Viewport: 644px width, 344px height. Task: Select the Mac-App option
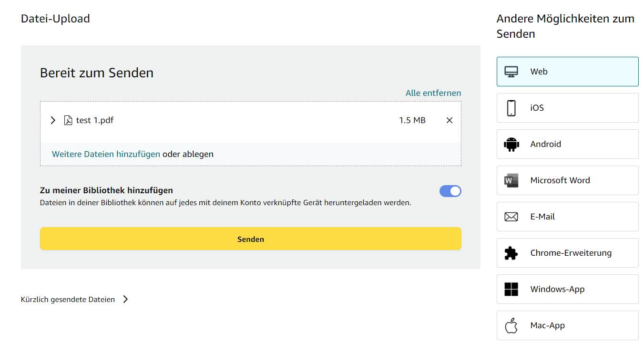567,325
